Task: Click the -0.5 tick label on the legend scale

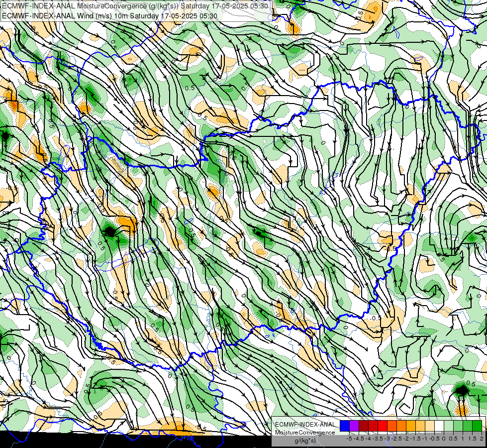Action: (434, 439)
